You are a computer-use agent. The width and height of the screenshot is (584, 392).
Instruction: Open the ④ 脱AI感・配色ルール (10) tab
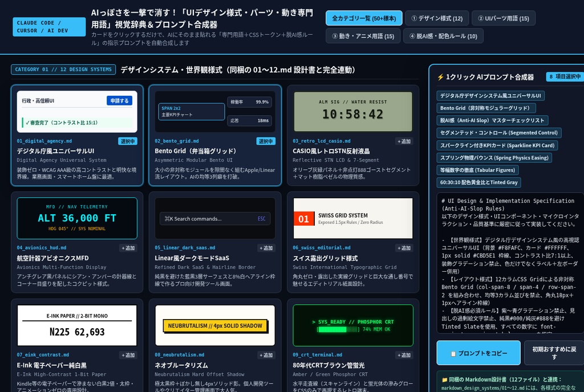(443, 36)
